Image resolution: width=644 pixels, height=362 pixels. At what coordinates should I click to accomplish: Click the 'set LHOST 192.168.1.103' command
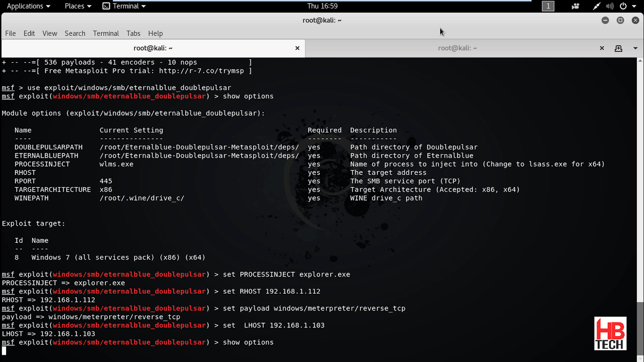pos(274,325)
